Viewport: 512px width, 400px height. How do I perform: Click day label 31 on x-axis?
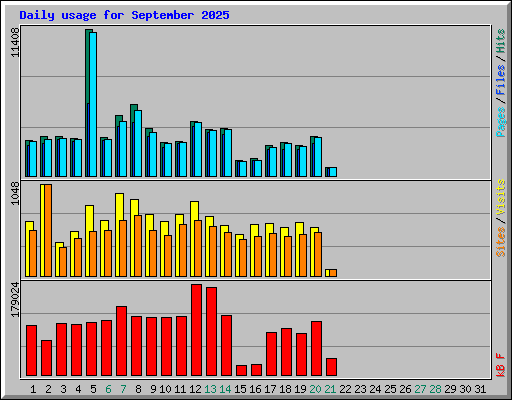pyautogui.click(x=480, y=389)
